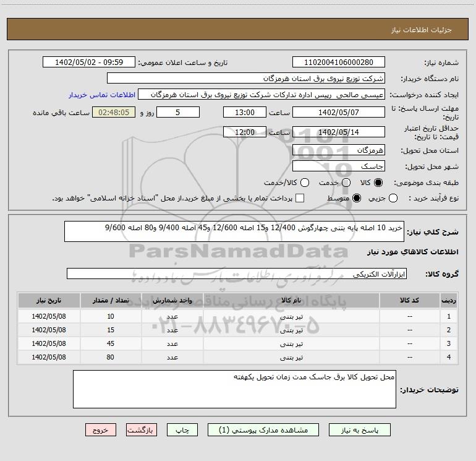Click the شماره نیاز field 1102004106000280
Screen dimensions: 476x461
[x=339, y=62]
